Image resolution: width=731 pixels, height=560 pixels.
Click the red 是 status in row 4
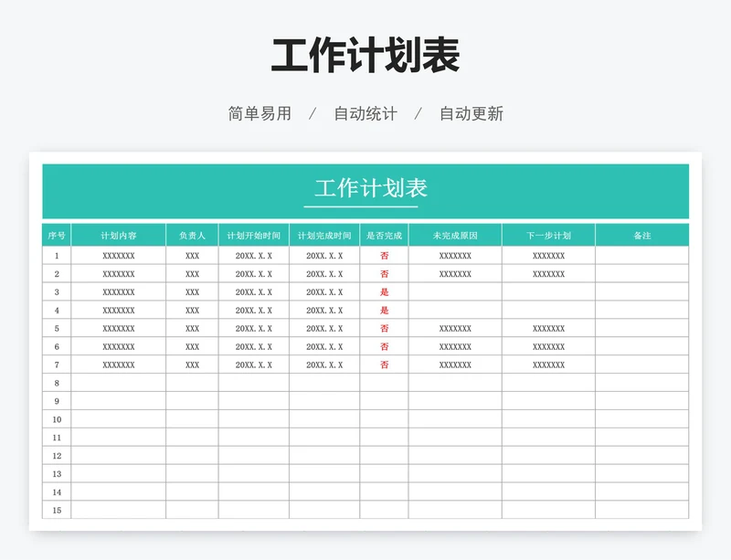click(384, 310)
